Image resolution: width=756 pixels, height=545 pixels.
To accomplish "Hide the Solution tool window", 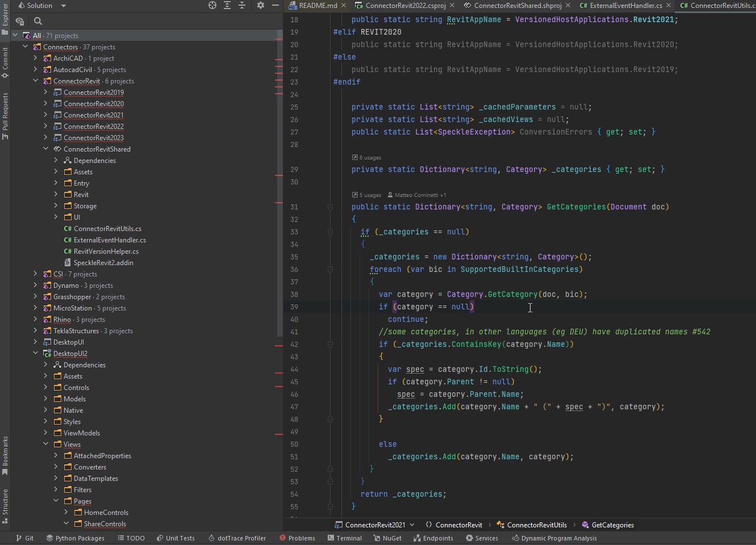I will [x=275, y=5].
